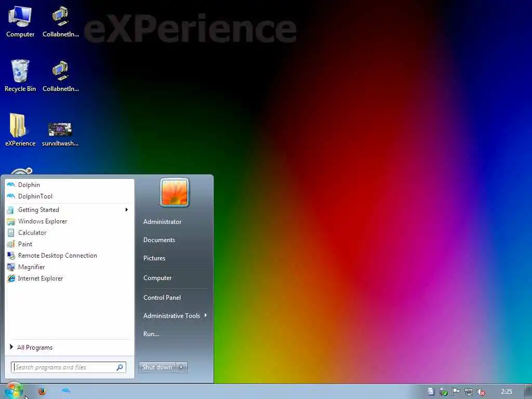Open the Administrator personal folder link

pyautogui.click(x=162, y=221)
